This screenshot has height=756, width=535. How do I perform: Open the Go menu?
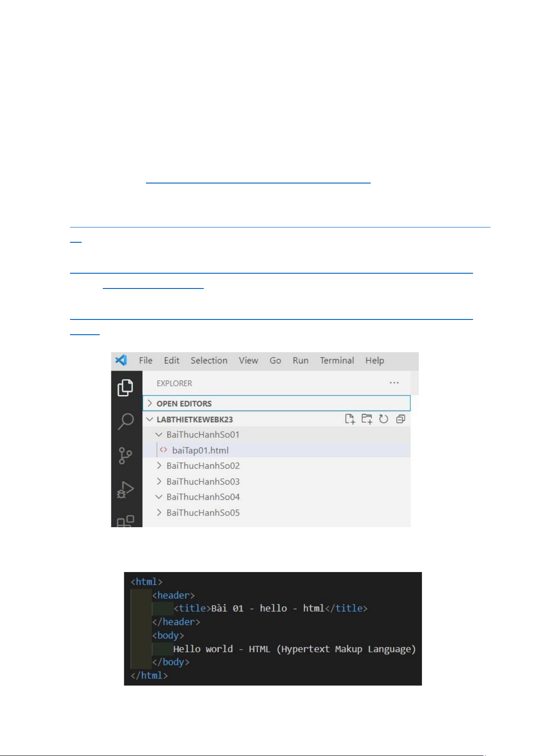[x=275, y=360]
